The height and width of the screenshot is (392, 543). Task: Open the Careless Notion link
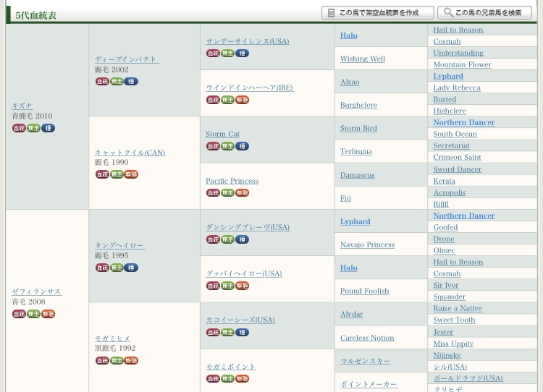(x=367, y=338)
